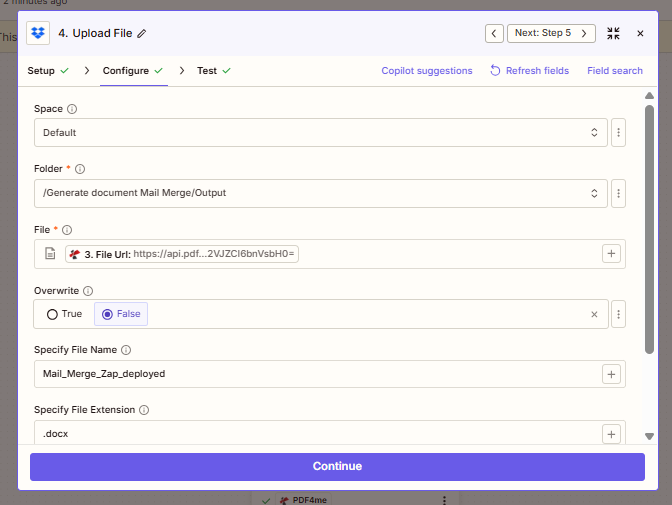
Task: Click the Continue button
Action: tap(337, 466)
